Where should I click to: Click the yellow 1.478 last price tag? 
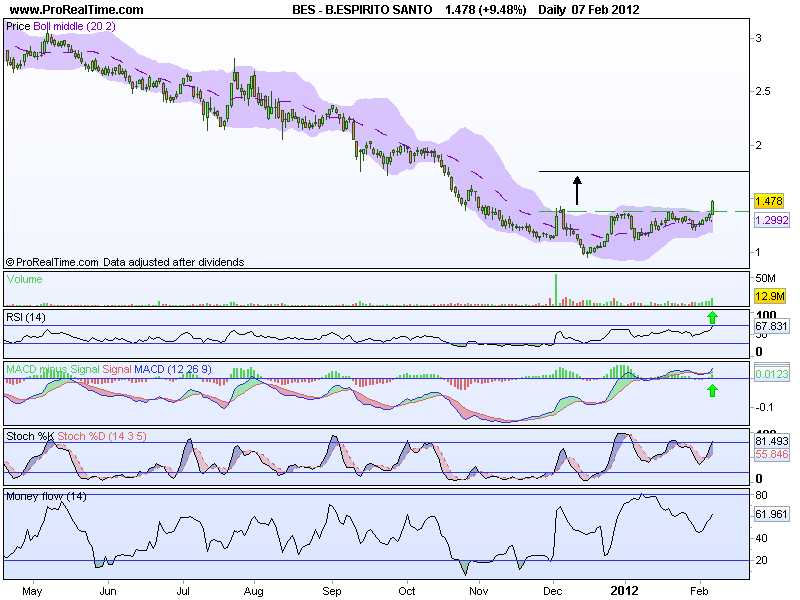pos(769,201)
